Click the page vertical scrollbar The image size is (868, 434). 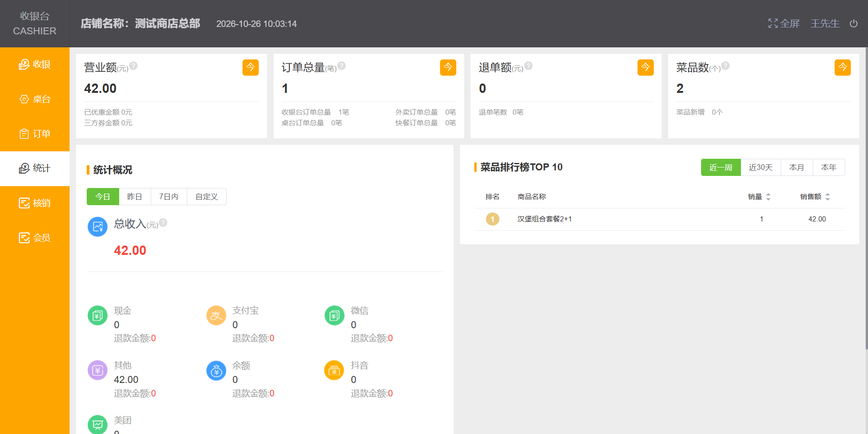(866, 199)
